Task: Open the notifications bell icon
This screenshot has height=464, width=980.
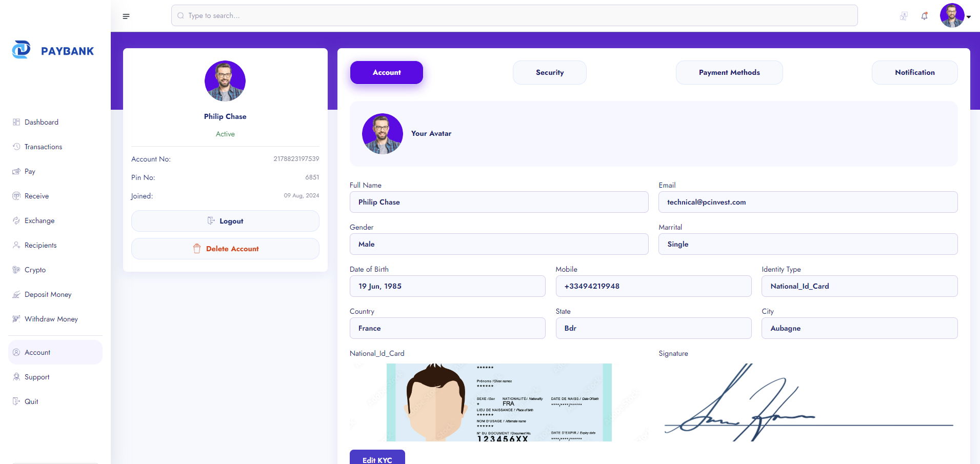Action: [924, 16]
